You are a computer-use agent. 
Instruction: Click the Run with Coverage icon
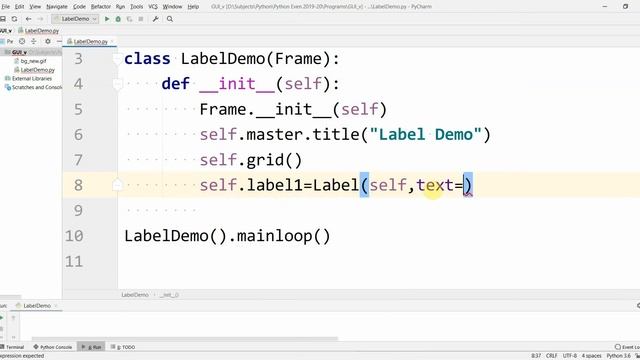point(129,19)
